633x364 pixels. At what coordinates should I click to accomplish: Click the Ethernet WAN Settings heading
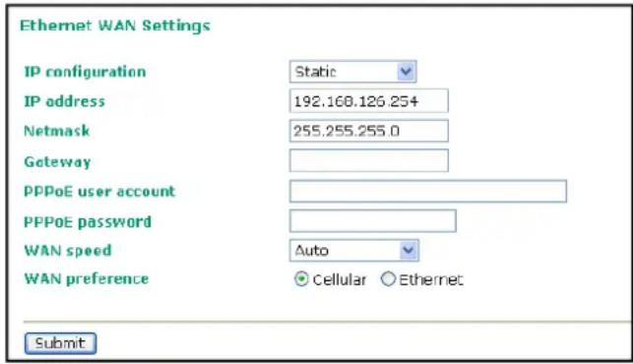click(115, 26)
